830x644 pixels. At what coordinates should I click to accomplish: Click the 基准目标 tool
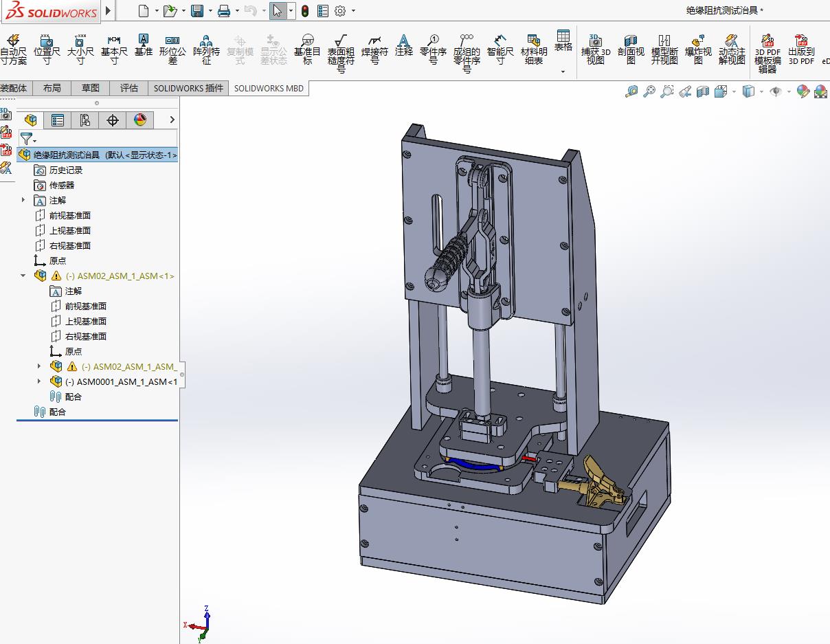tap(307, 49)
